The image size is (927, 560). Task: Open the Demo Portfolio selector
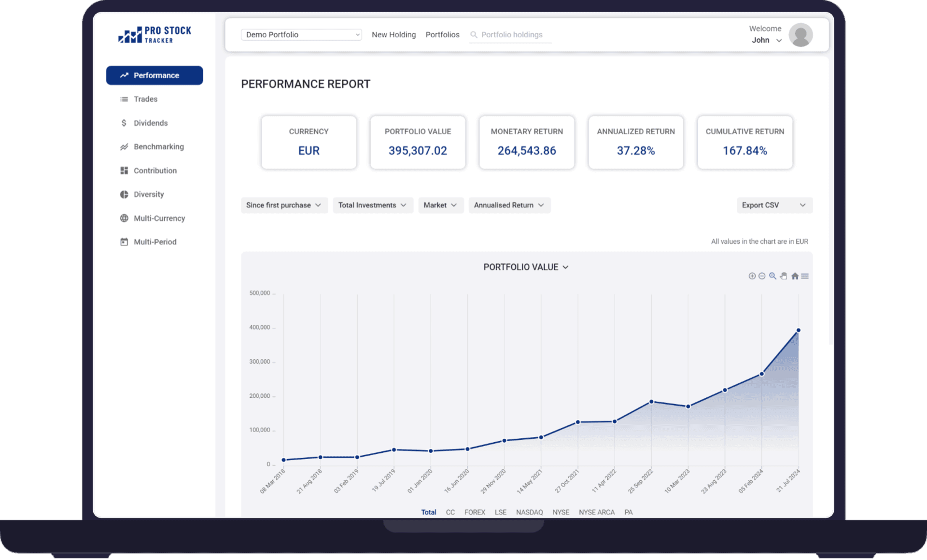pyautogui.click(x=301, y=35)
